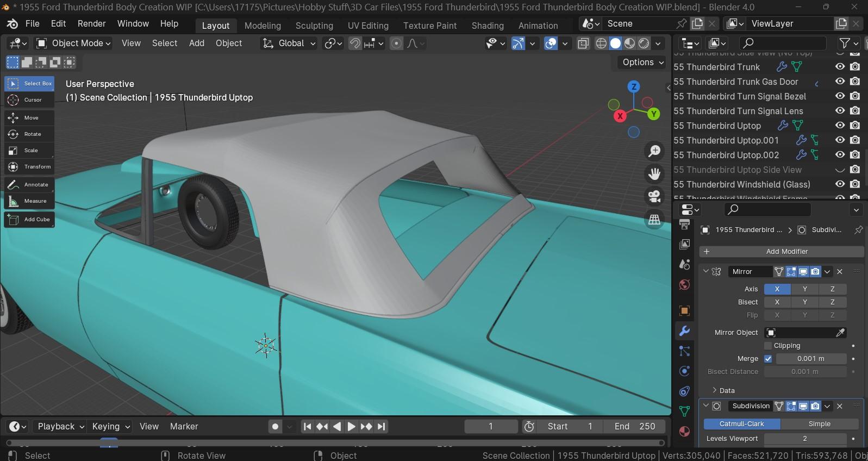Open the File menu

32,24
